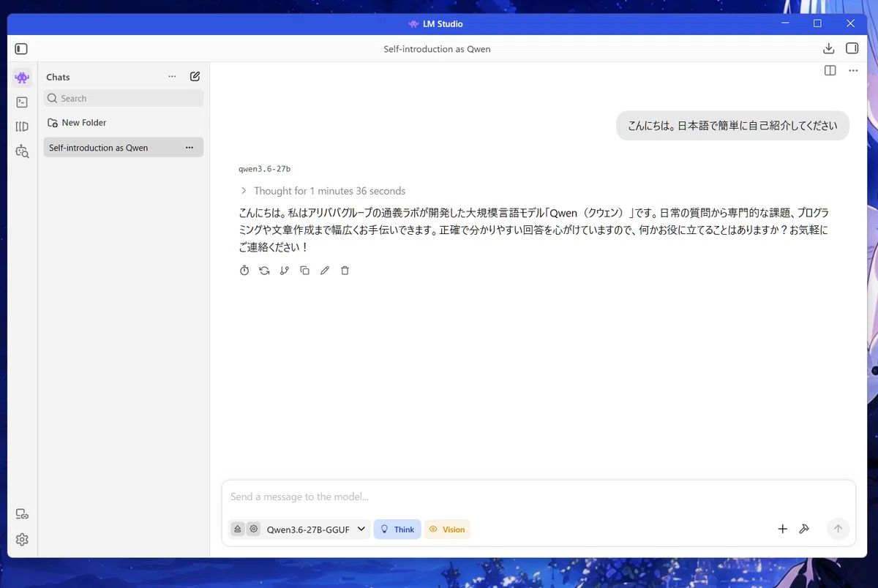Create a new chat with pencil icon
This screenshot has width=878, height=588.
pyautogui.click(x=195, y=76)
